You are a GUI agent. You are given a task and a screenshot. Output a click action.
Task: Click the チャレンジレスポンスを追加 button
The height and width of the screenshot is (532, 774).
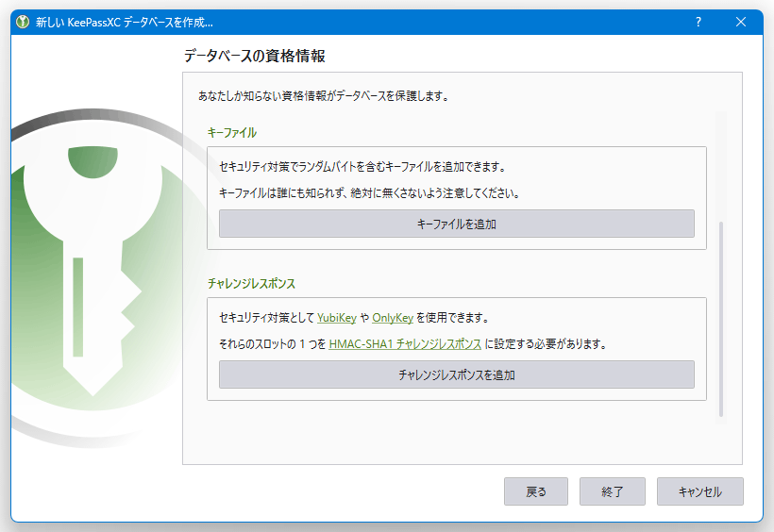(457, 374)
